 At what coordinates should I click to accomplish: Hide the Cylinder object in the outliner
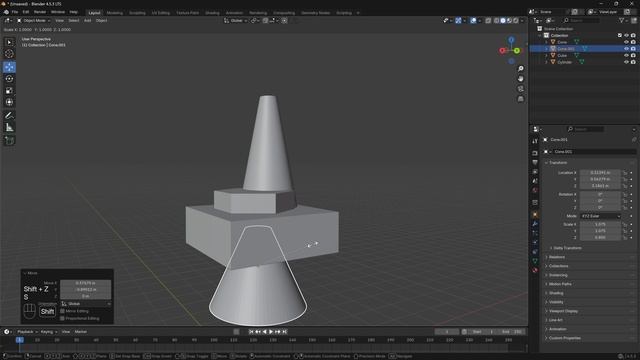(x=626, y=62)
